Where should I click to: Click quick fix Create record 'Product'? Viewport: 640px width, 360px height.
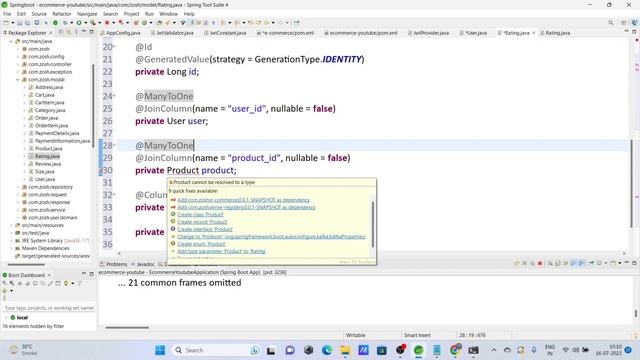click(202, 222)
